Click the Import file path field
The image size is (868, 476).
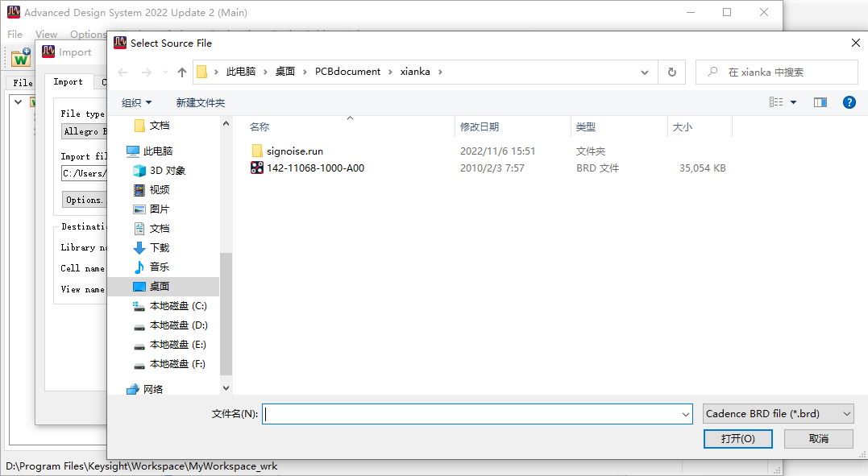[x=84, y=173]
